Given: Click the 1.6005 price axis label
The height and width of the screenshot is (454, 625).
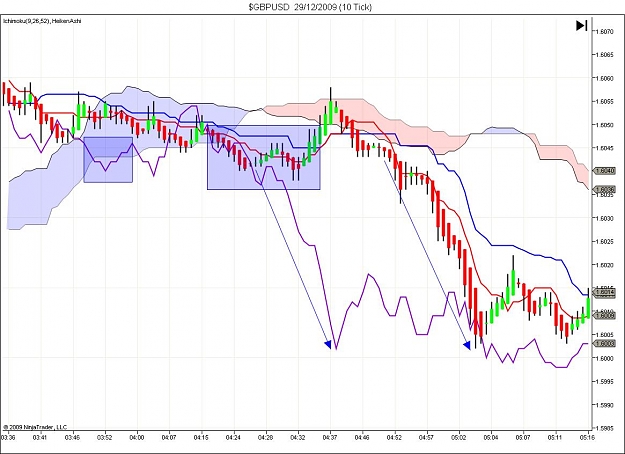Looking at the screenshot, I should click(605, 334).
